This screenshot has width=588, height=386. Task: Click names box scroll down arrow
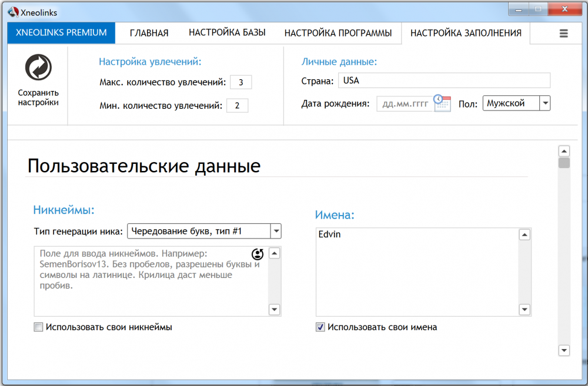(524, 310)
